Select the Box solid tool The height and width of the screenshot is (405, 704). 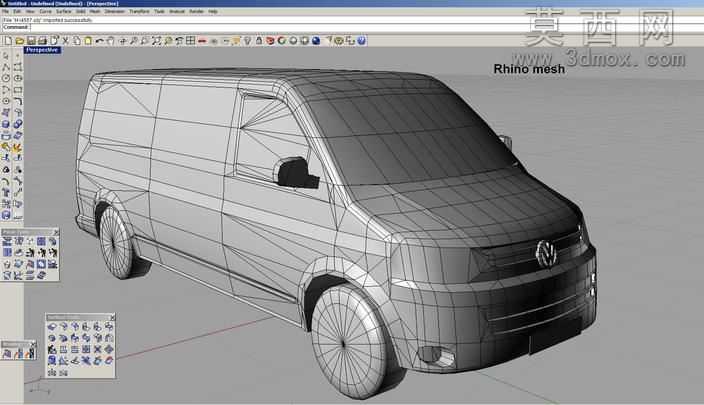(x=6, y=124)
